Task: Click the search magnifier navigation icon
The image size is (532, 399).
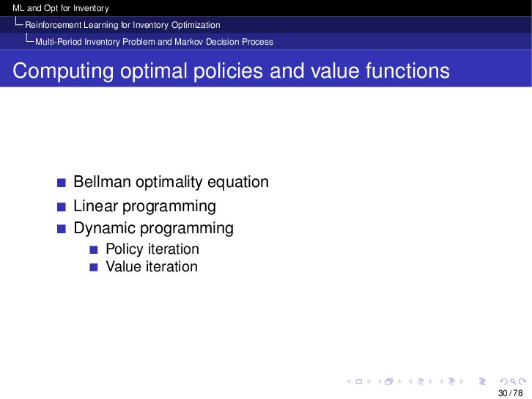Action: (x=512, y=381)
